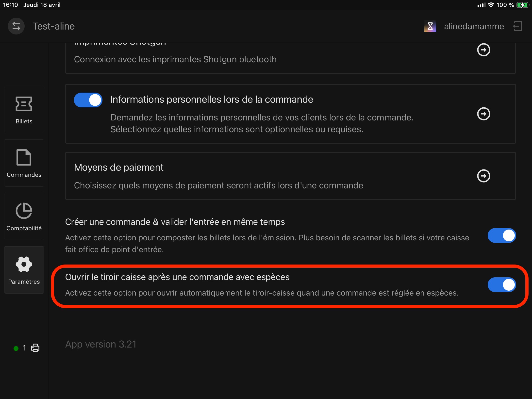Open Imprimantes Shotgun bluetooth arrow
Screen dimensions: 532x399
coord(484,50)
